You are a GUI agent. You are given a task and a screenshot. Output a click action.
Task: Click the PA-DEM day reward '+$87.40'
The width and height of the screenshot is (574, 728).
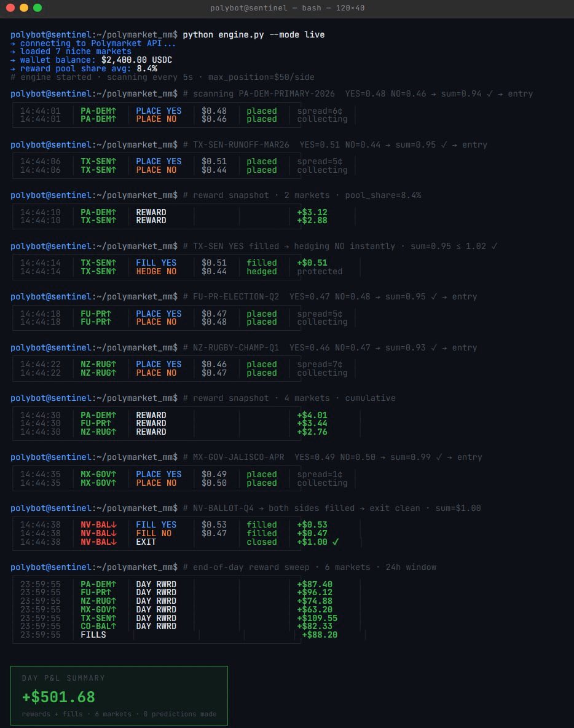tap(315, 585)
